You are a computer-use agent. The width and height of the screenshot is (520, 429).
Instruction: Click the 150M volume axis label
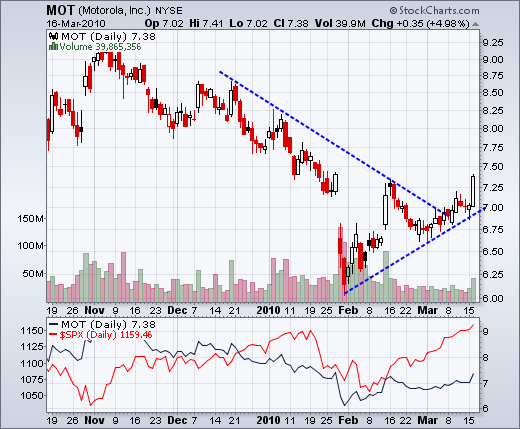[30, 219]
